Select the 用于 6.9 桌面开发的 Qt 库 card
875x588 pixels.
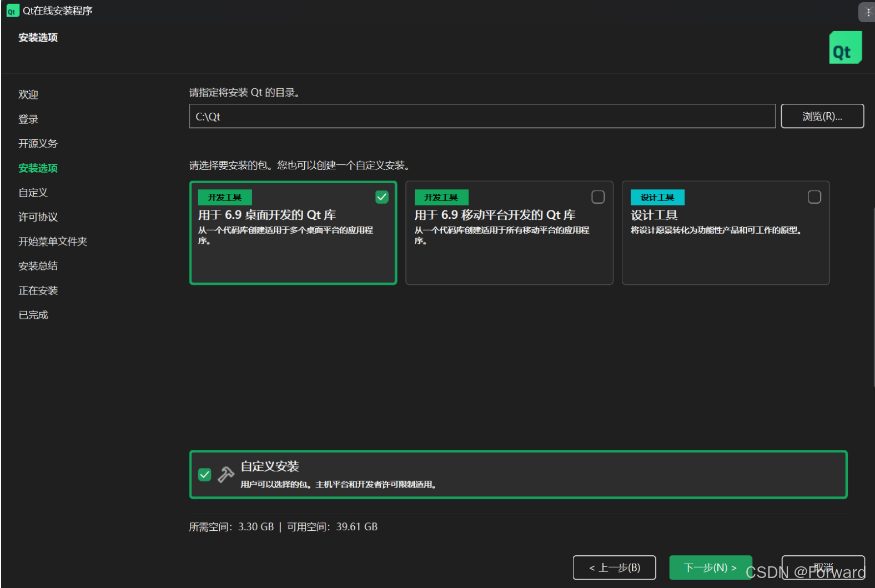293,233
